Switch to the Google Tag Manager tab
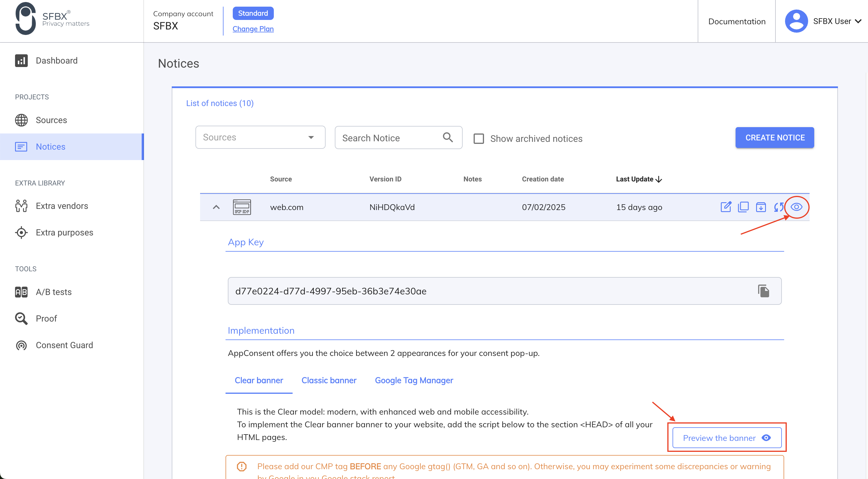 414,380
